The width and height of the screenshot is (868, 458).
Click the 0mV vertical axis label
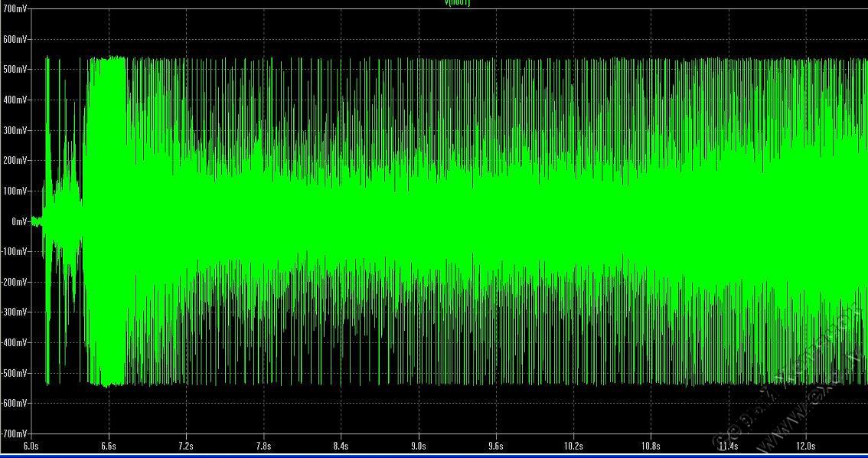(x=18, y=221)
